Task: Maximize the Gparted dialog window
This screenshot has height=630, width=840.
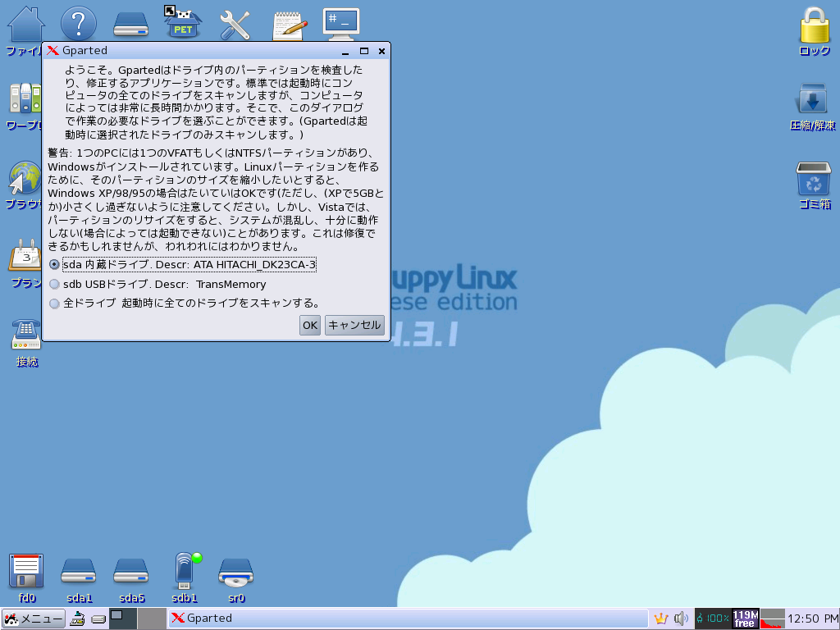Action: pos(363,52)
